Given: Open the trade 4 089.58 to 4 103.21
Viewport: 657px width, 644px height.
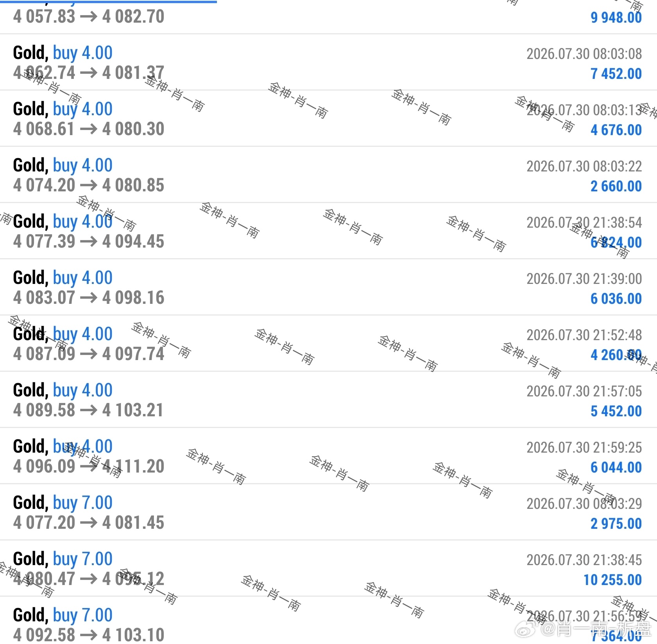Looking at the screenshot, I should [328, 400].
